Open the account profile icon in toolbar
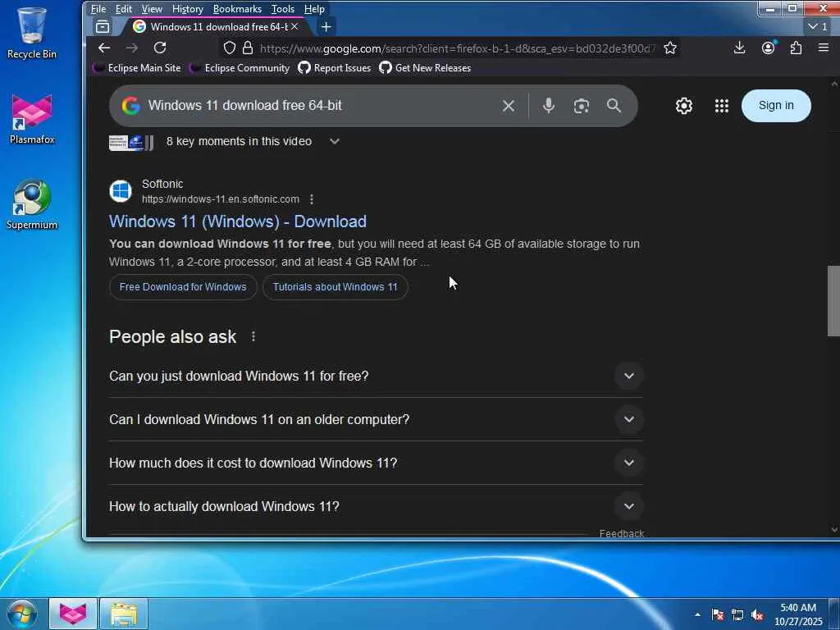Screen dimensions: 840x630 (768, 48)
